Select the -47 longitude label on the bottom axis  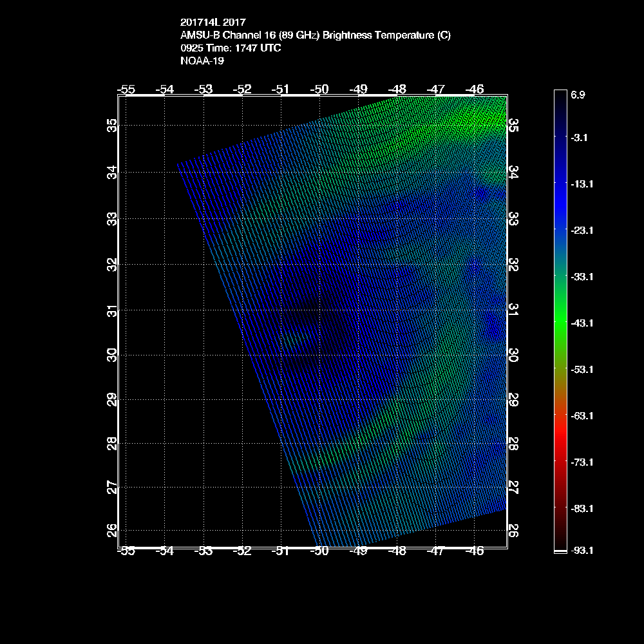(x=436, y=551)
